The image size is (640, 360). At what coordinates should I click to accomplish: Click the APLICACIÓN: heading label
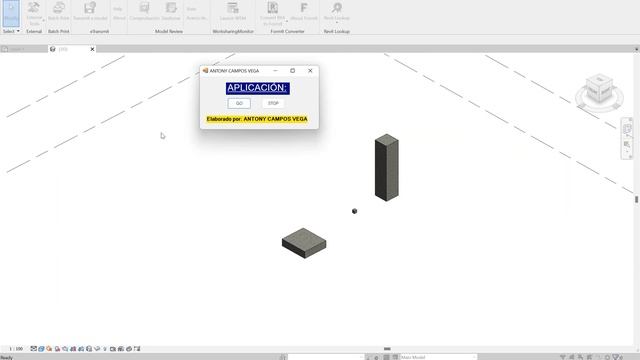click(x=258, y=88)
